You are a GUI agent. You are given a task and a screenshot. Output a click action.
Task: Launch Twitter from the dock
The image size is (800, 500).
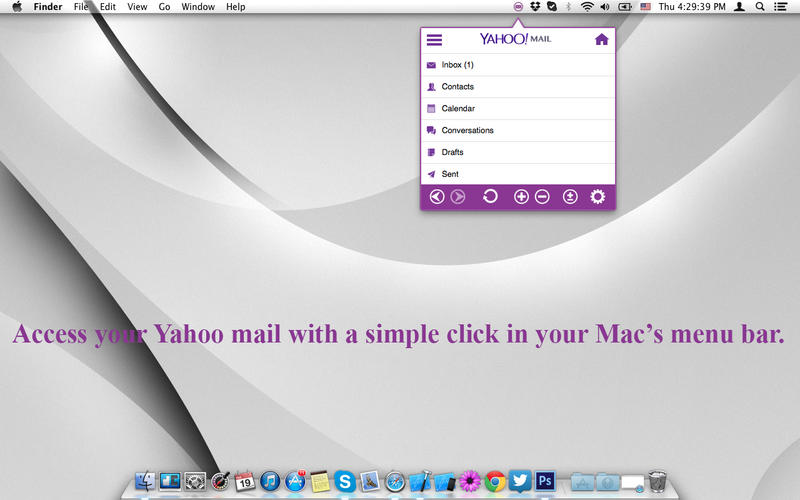(520, 481)
